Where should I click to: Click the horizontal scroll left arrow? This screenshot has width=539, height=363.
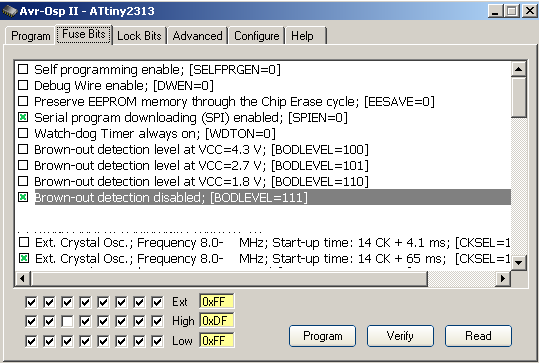[23, 278]
